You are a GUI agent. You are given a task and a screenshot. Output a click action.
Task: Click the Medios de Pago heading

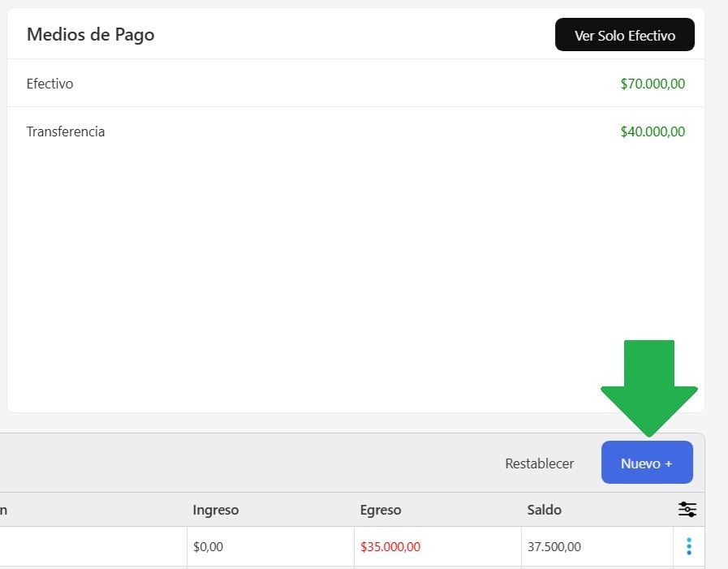[90, 34]
